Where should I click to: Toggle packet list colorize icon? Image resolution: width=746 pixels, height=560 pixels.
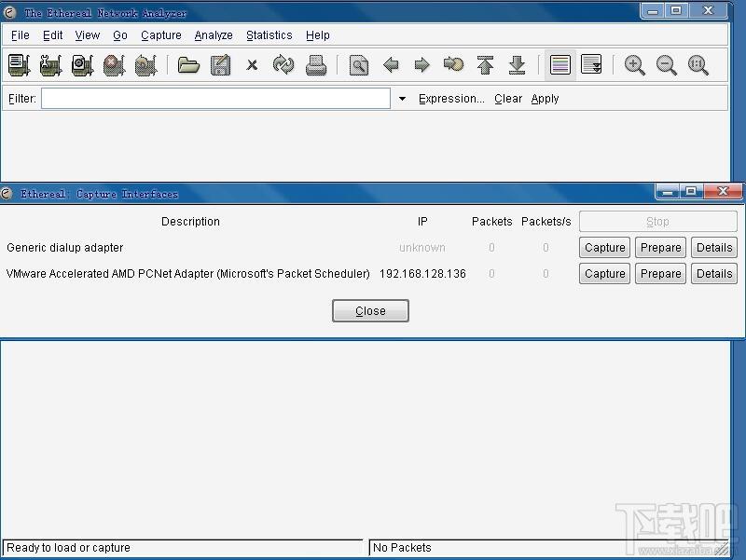(560, 64)
